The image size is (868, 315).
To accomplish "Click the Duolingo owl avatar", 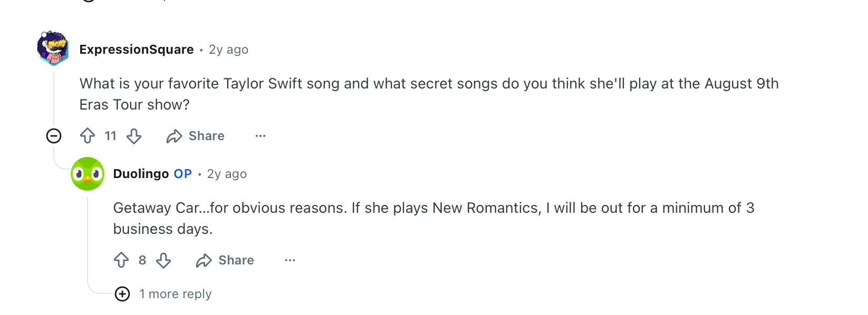I will pyautogui.click(x=88, y=174).
